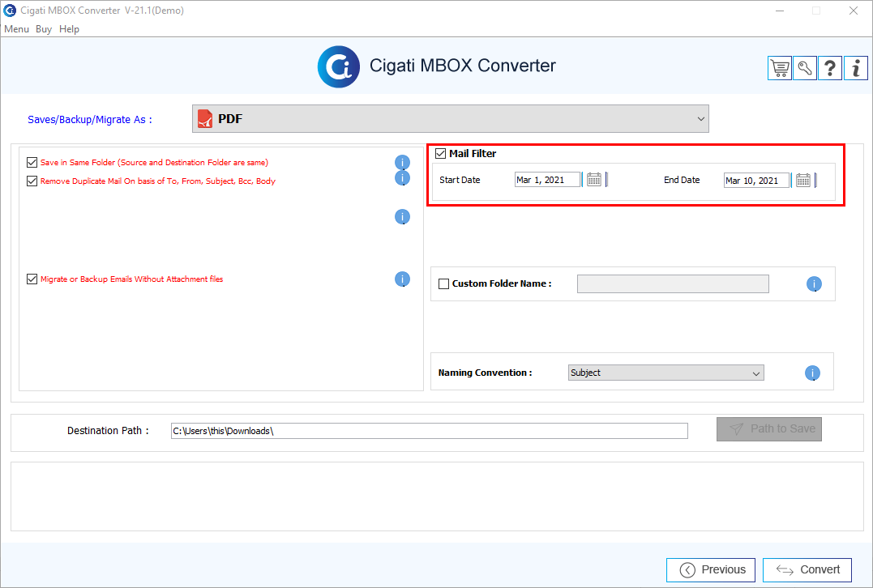The image size is (873, 588).
Task: Toggle Save in Same Folder checkbox
Action: 32,163
